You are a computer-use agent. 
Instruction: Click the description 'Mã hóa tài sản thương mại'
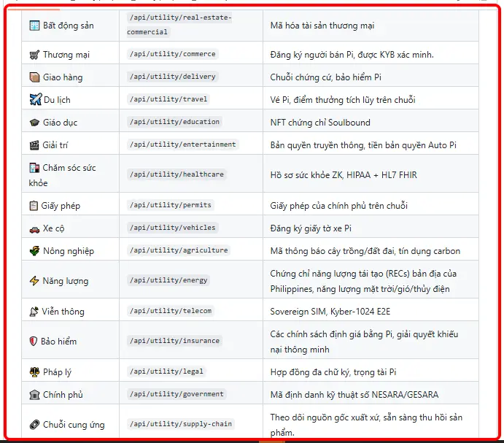click(x=322, y=26)
